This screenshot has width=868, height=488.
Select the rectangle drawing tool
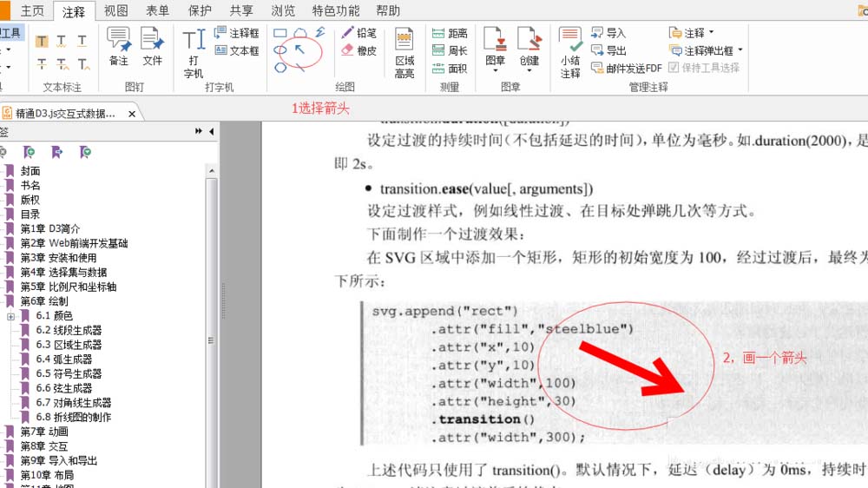click(x=280, y=33)
